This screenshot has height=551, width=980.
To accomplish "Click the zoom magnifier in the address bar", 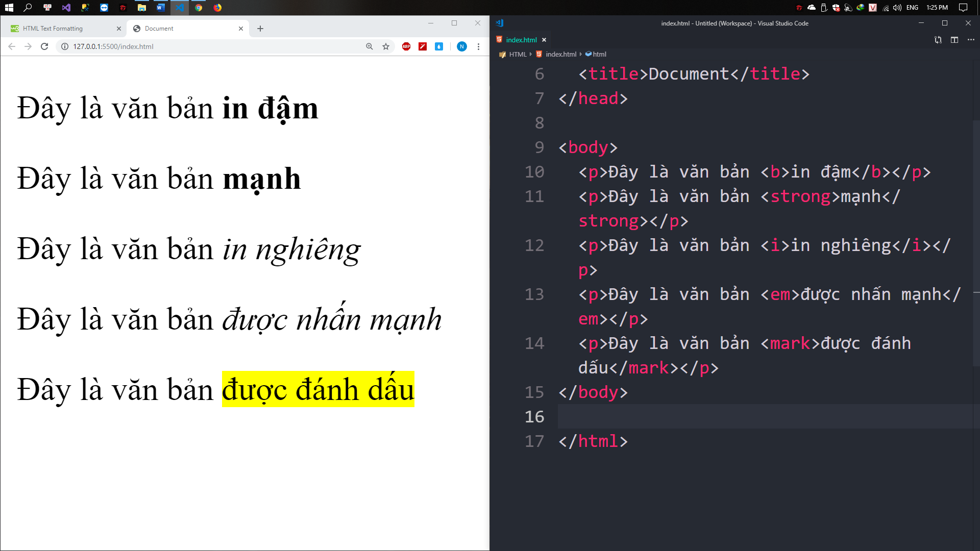I will (x=370, y=46).
